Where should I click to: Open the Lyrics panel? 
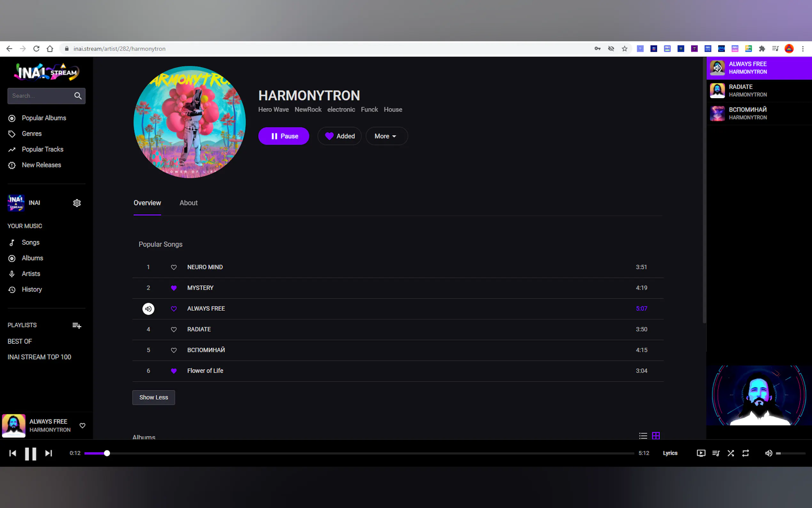670,453
